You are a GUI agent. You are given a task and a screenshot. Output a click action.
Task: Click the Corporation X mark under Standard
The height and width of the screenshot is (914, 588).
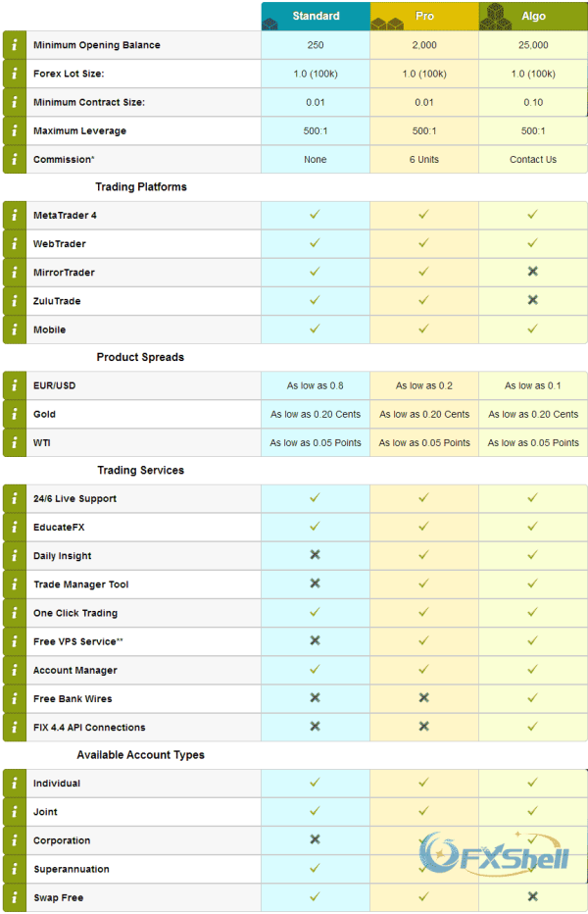[315, 840]
